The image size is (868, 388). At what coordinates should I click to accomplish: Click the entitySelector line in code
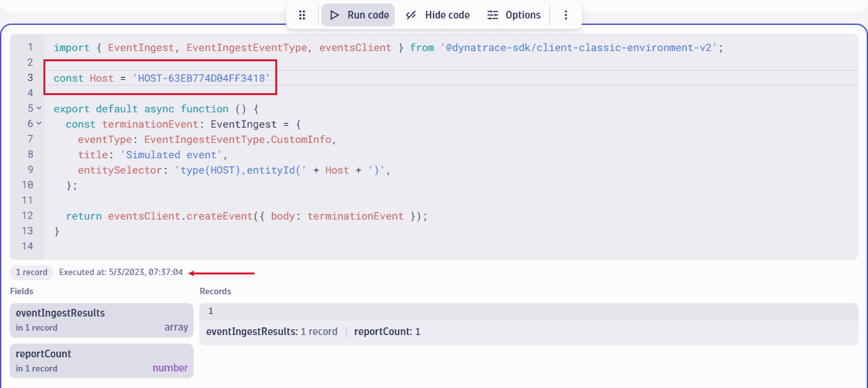233,170
